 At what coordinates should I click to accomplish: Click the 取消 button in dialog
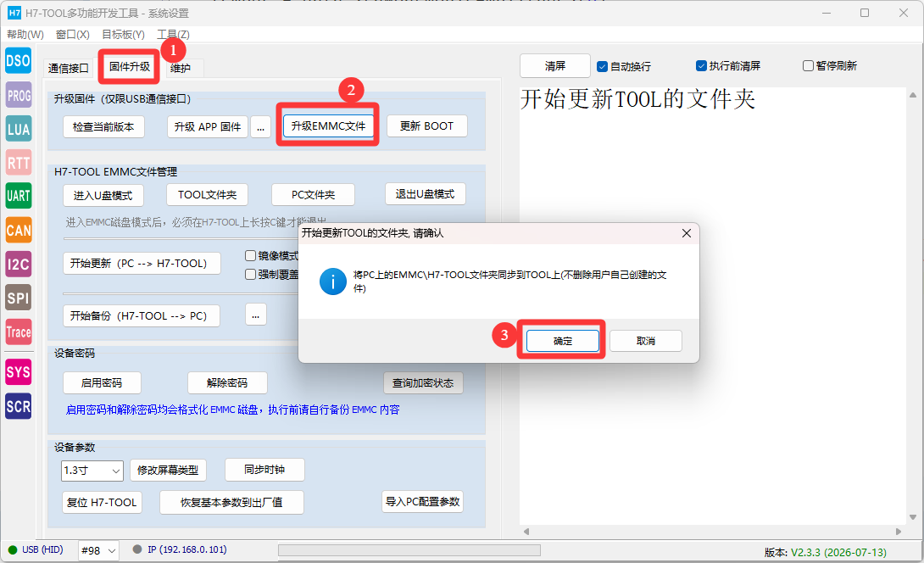(646, 341)
